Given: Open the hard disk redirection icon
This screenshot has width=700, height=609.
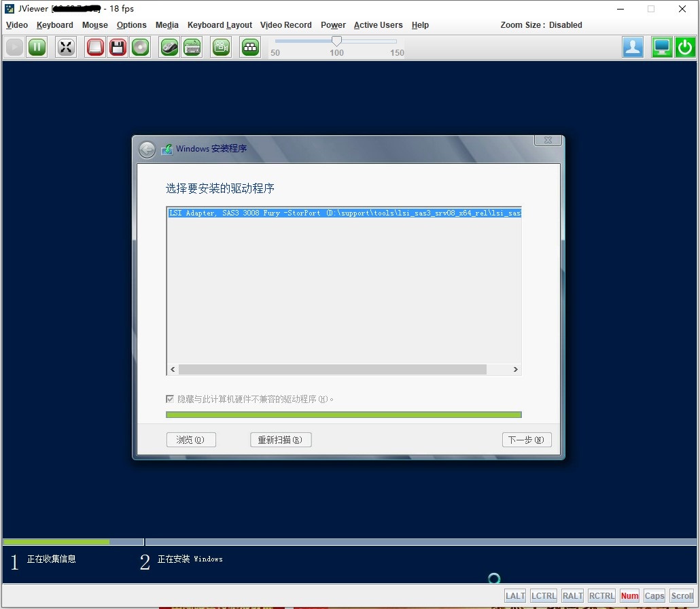Looking at the screenshot, I should pyautogui.click(x=94, y=48).
